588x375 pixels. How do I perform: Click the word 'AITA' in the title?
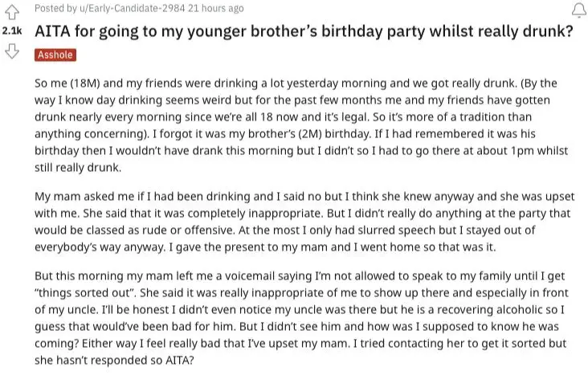tap(52, 31)
